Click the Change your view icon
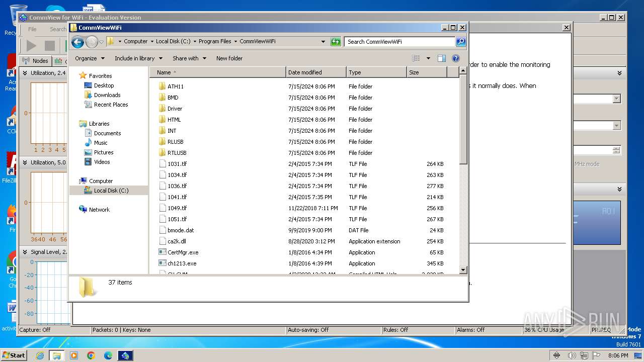Screen dimensions: 644x362 (416, 58)
